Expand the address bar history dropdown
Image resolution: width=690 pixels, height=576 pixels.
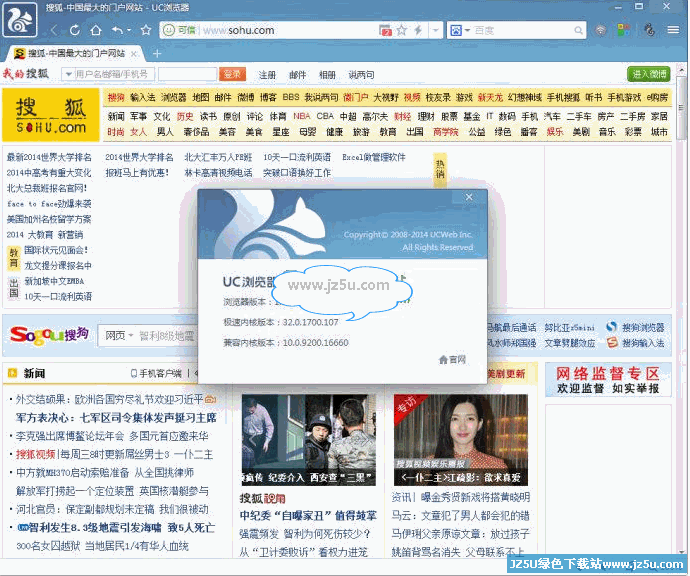[x=436, y=30]
